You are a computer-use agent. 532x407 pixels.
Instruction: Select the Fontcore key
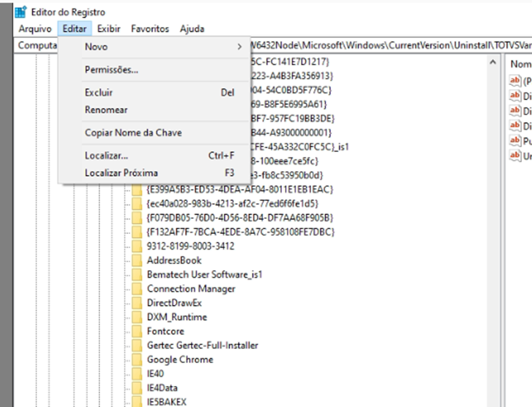pyautogui.click(x=166, y=331)
